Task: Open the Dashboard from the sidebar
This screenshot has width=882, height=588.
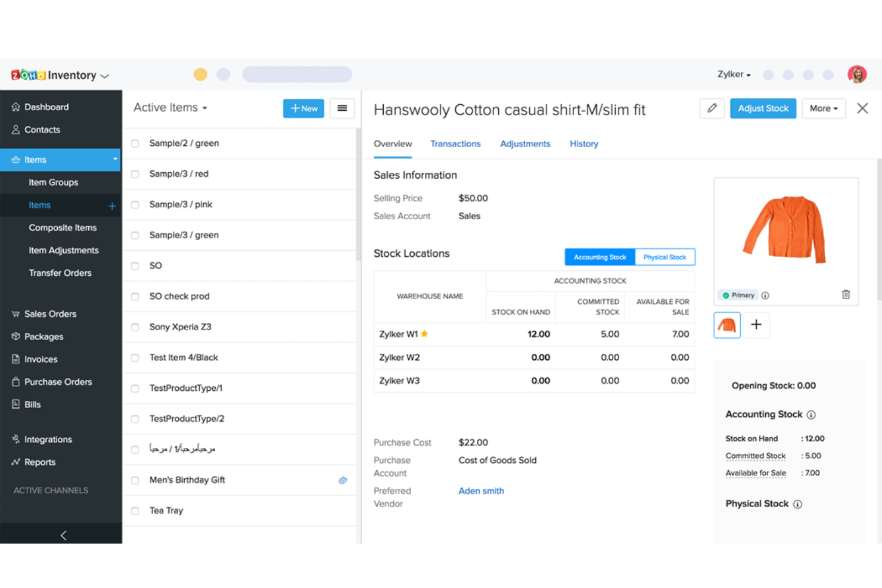Action: point(46,107)
